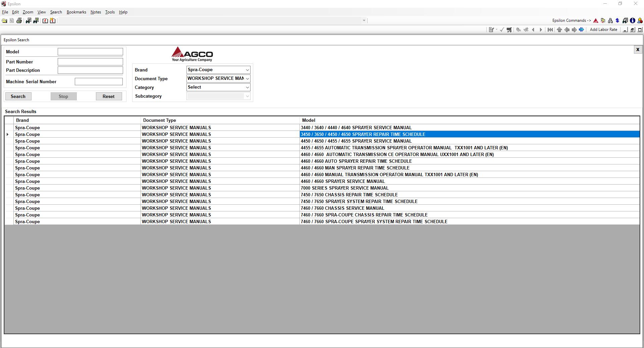Open the File menu

coord(5,12)
